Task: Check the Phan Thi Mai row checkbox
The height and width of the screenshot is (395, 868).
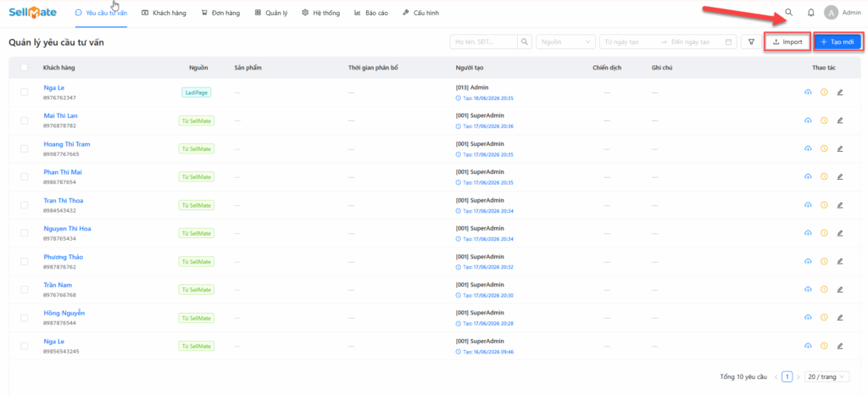Action: tap(25, 176)
